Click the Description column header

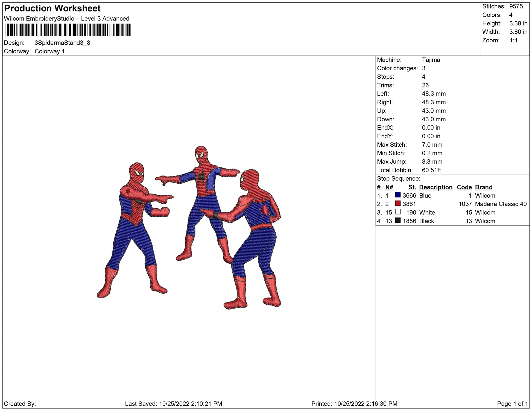pos(435,187)
